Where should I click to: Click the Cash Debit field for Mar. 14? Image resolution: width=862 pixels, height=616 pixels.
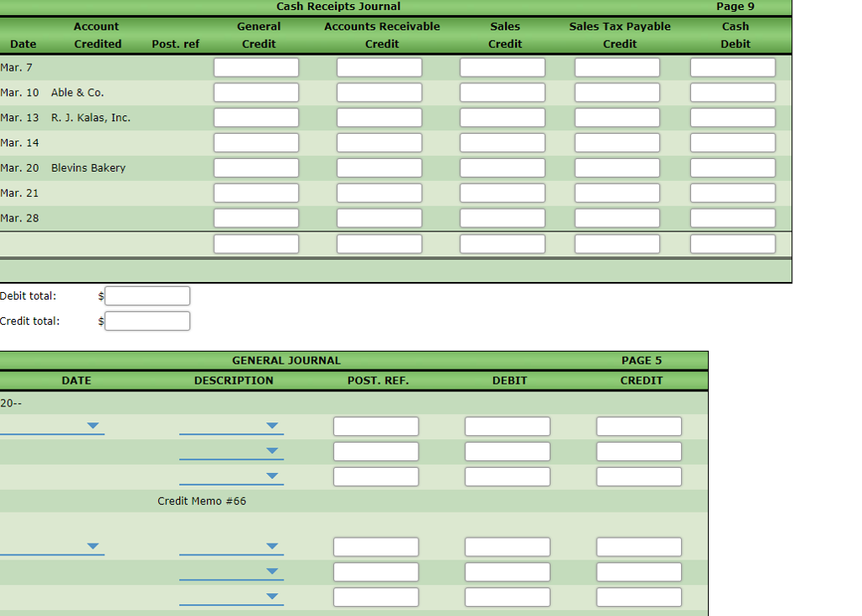(x=732, y=142)
